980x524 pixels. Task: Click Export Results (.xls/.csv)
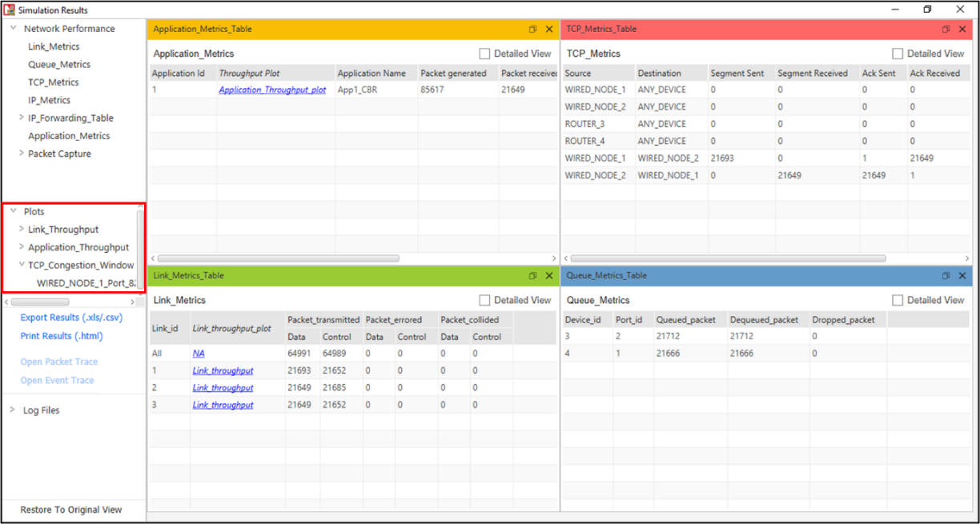(71, 318)
